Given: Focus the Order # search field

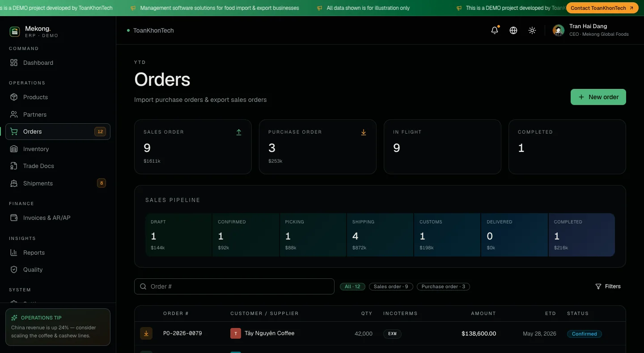Looking at the screenshot, I should point(234,286).
